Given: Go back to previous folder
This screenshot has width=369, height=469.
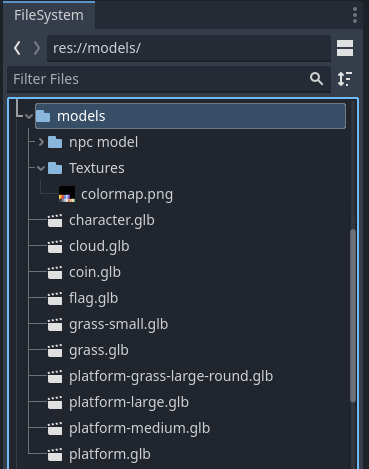Looking at the screenshot, I should click(17, 48).
